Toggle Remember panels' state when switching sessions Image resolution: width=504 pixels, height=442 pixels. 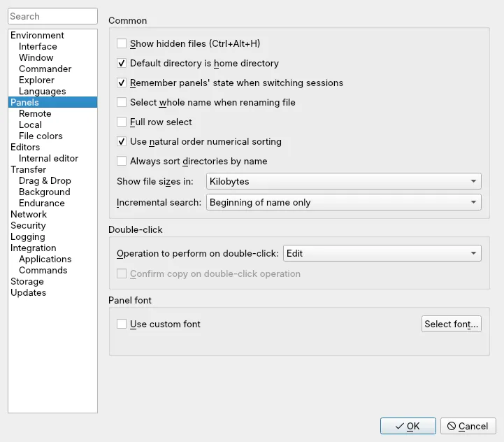[122, 83]
